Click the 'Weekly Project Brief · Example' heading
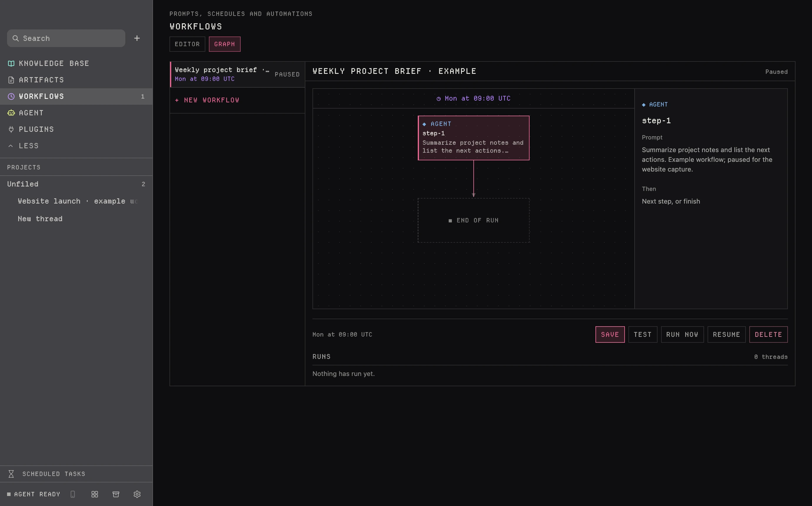The image size is (812, 506). click(x=394, y=71)
